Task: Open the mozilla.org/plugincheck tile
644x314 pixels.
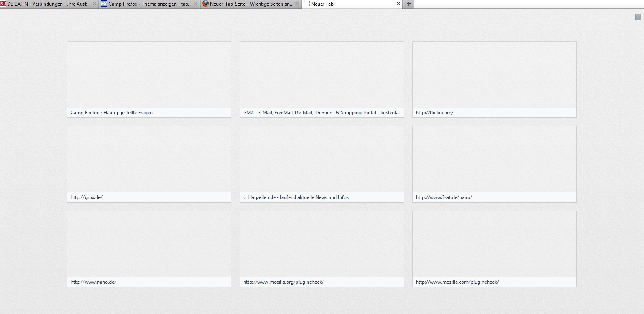Action: (x=322, y=249)
